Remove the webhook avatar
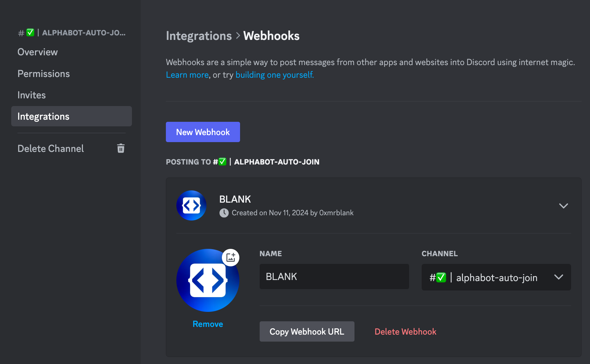The height and width of the screenshot is (364, 590). pos(208,324)
